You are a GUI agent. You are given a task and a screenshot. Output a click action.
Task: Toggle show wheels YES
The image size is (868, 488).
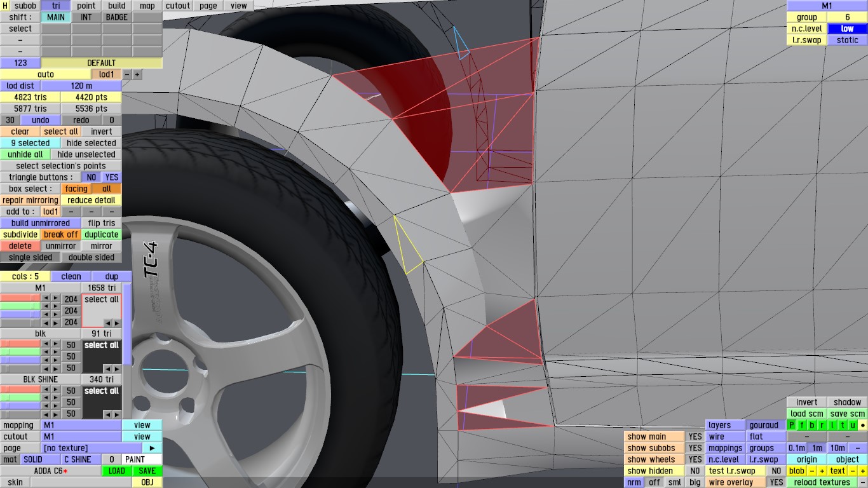tap(695, 459)
